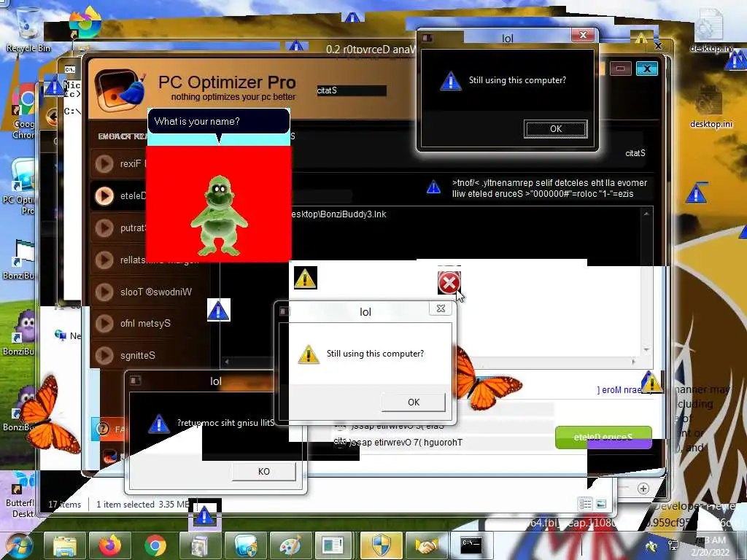Click the green Bonzi gorilla character
Viewport: 747px width, 560px height.
(x=219, y=215)
